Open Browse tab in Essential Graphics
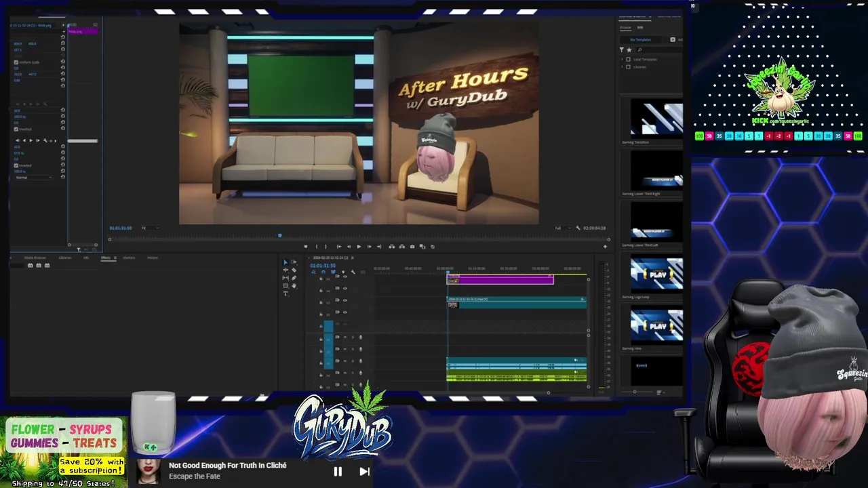 (x=626, y=28)
